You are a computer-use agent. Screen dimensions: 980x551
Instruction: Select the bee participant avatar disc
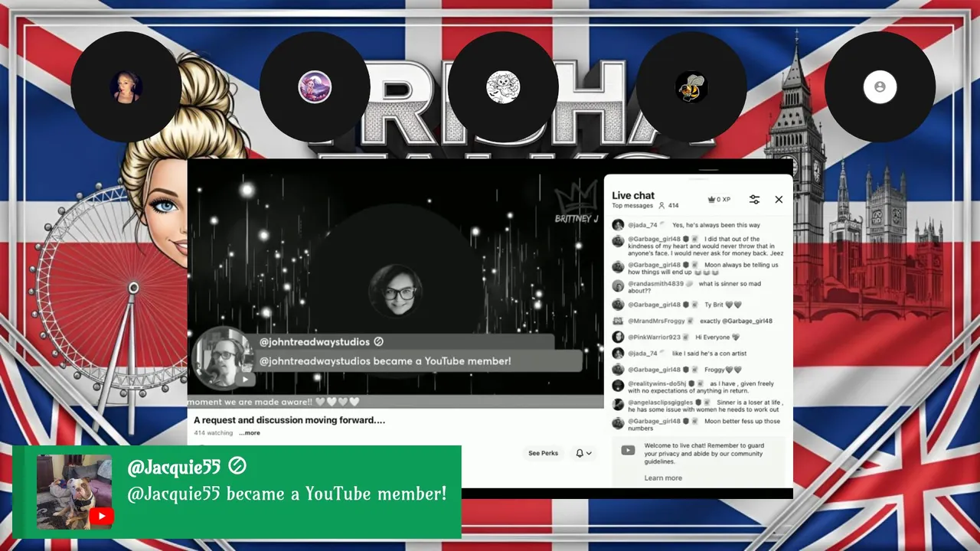tap(691, 86)
